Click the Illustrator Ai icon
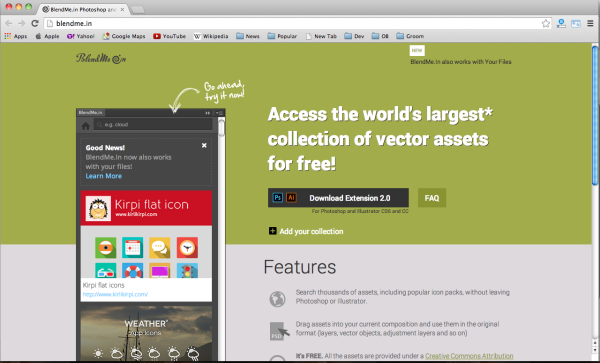 291,198
